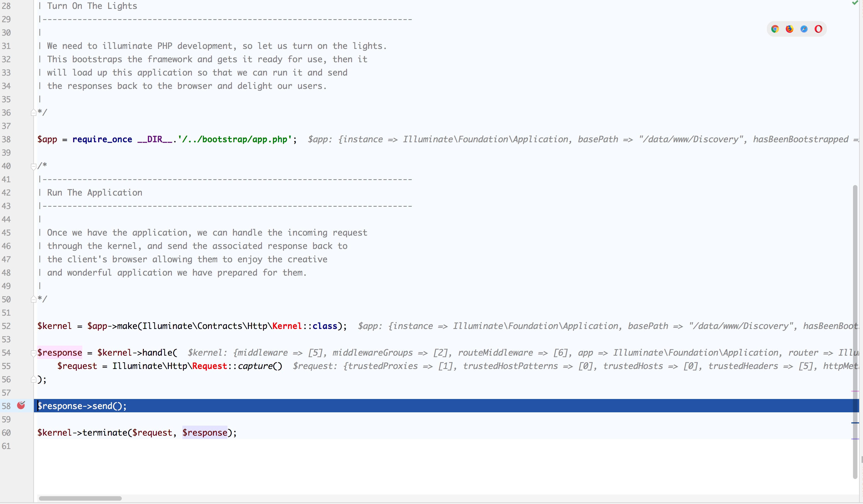Click line number 52 in the gutter
This screenshot has width=863, height=504.
(x=6, y=326)
